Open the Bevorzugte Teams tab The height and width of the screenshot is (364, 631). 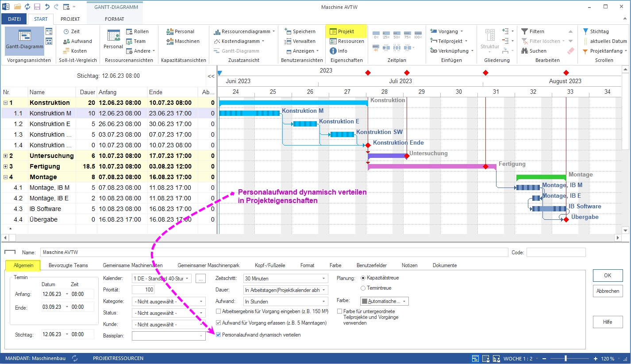(68, 265)
